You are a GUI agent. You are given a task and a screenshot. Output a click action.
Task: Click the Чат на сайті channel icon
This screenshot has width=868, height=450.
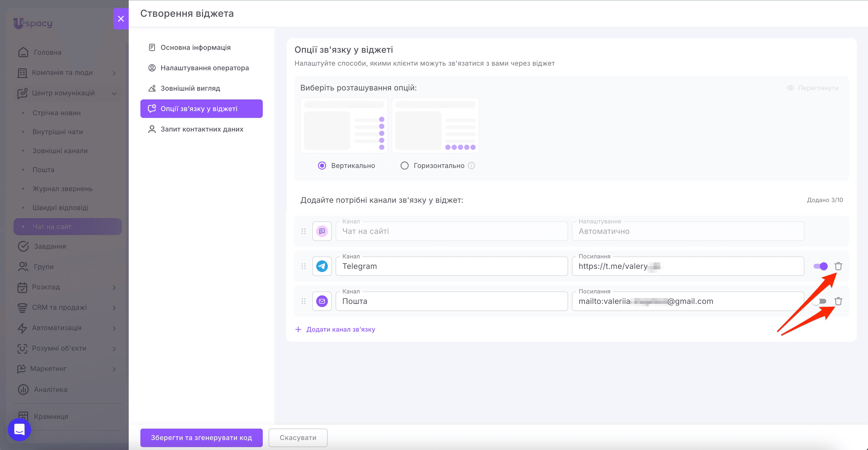tap(322, 231)
